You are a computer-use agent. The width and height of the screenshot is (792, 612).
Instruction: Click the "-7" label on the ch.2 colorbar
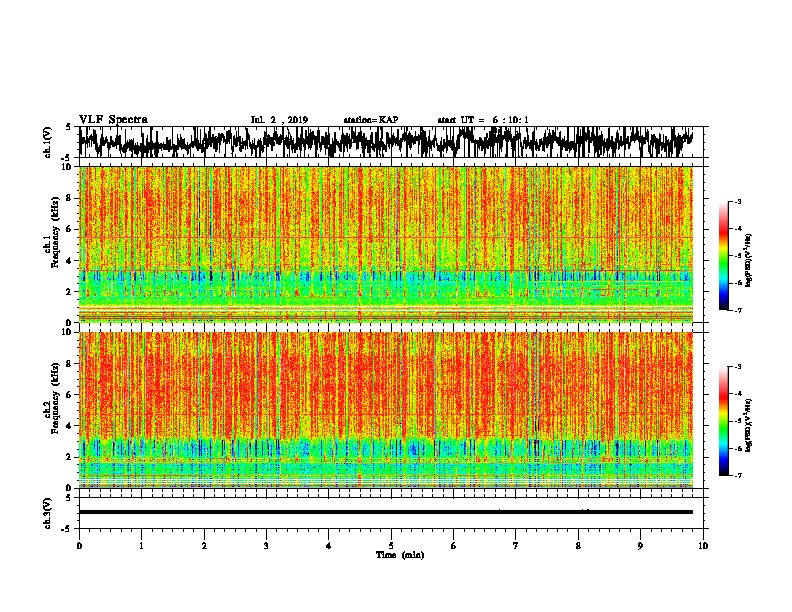(737, 475)
